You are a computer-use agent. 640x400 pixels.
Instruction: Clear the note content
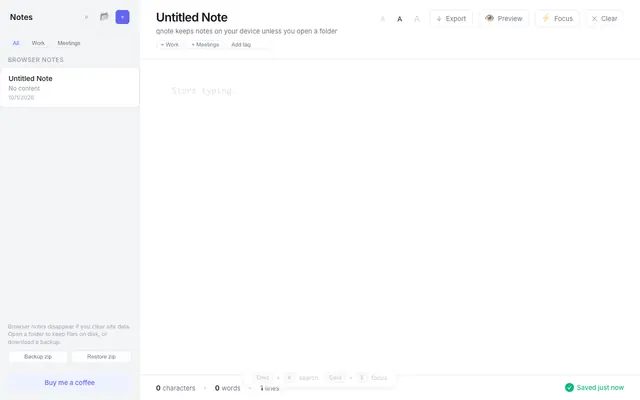(604, 18)
